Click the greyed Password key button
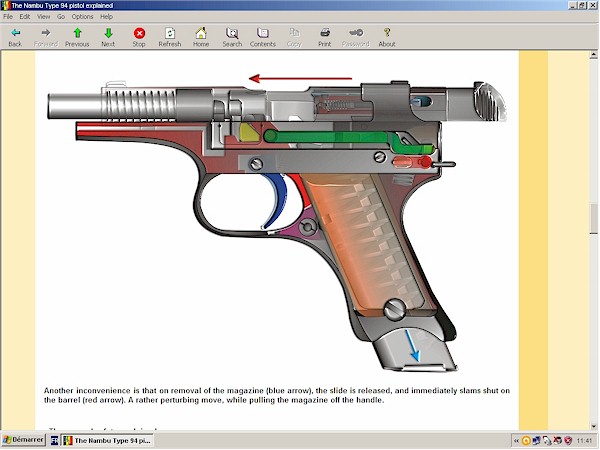This screenshot has width=600, height=450. (356, 37)
